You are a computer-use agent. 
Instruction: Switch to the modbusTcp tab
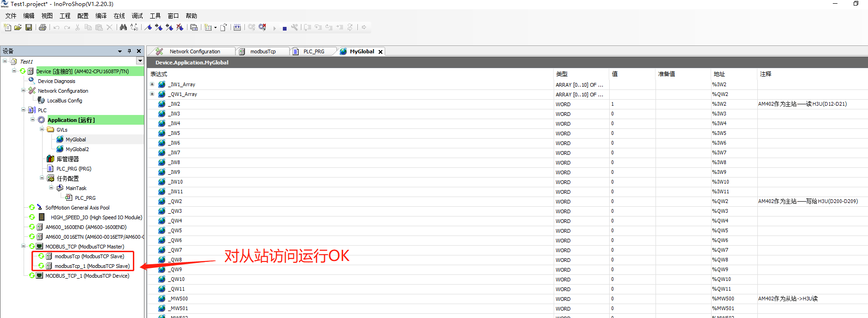[x=262, y=51]
